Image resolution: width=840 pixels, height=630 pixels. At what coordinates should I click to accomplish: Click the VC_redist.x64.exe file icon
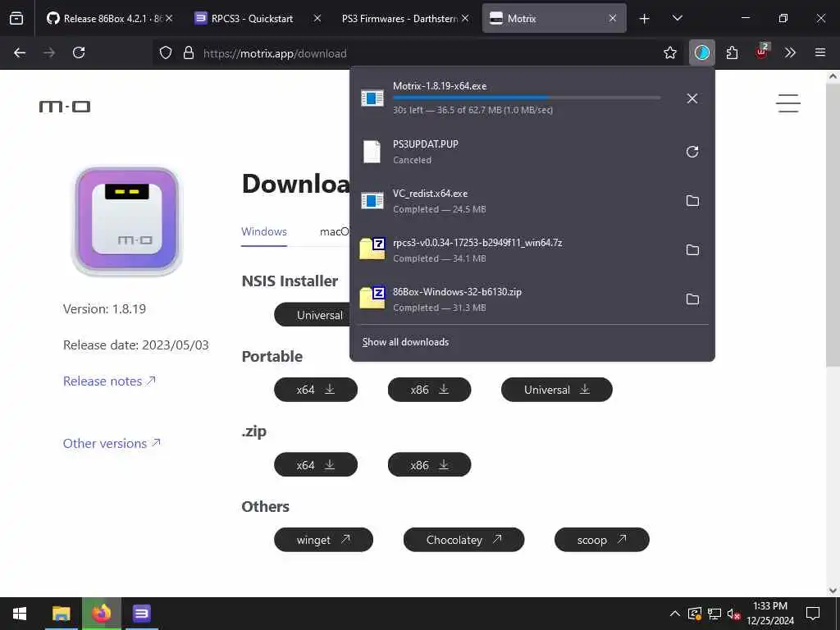[372, 200]
